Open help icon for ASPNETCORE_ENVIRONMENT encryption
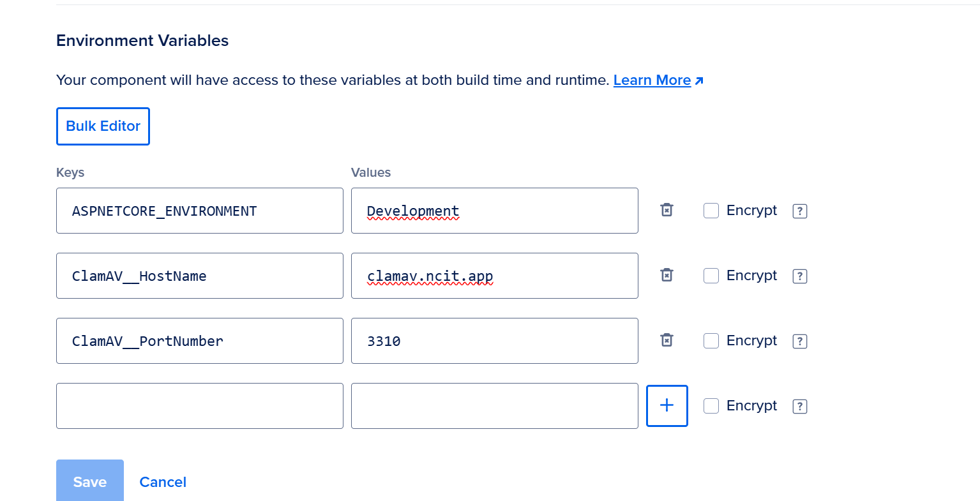980x501 pixels. click(799, 211)
